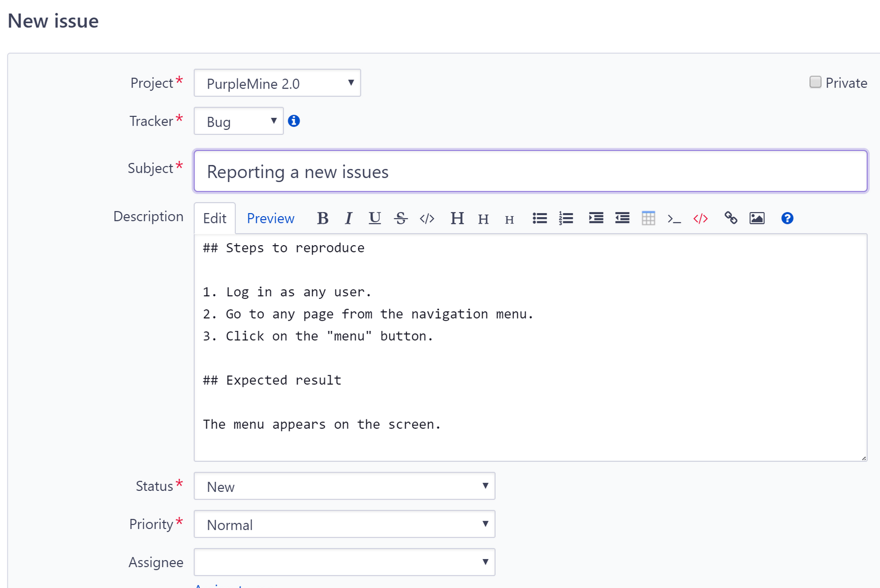Viewport: 880px width, 588px height.
Task: Open the Project dropdown
Action: (x=277, y=83)
